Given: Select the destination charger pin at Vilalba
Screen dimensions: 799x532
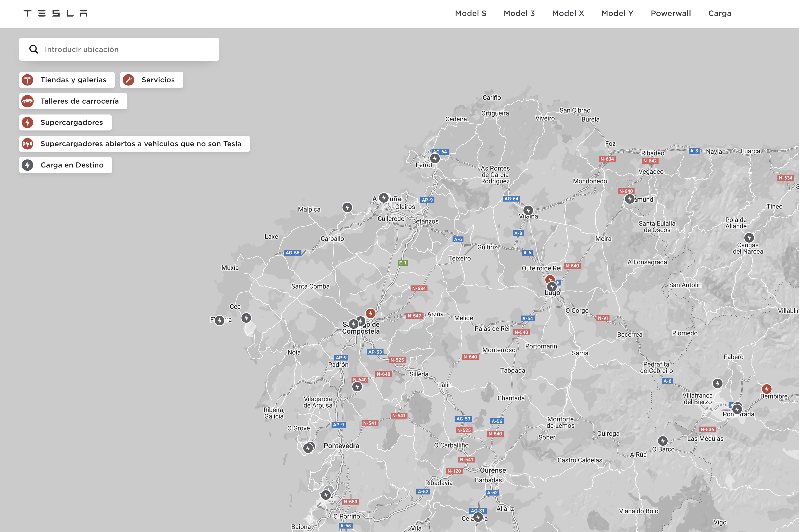Looking at the screenshot, I should (x=528, y=210).
